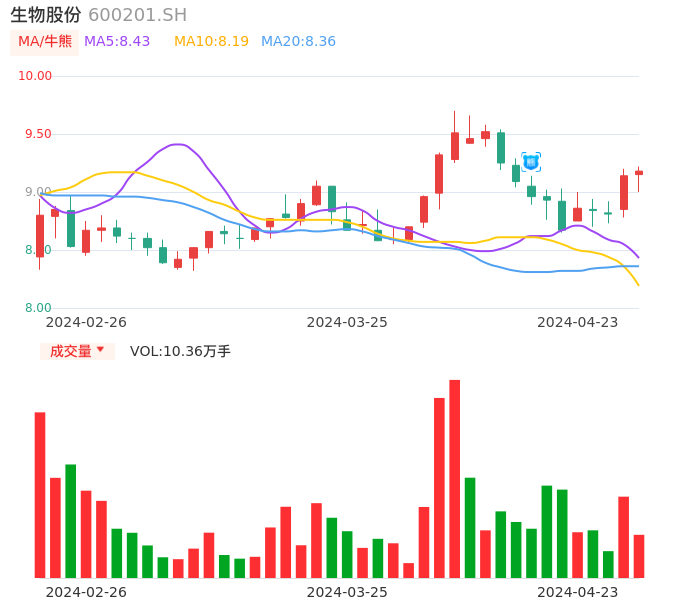Viewport: 686px width, 606px height.
Task: Open the 成交量 indicator dropdown
Action: [x=72, y=351]
